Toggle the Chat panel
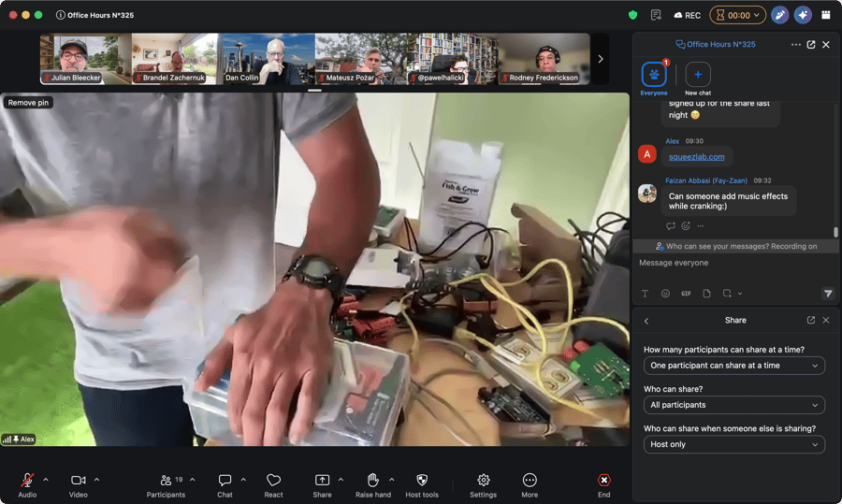Screen dimensions: 842x504 point(225,484)
